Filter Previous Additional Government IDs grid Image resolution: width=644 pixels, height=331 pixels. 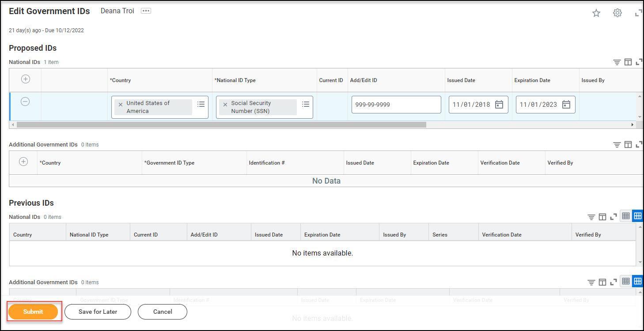(591, 282)
